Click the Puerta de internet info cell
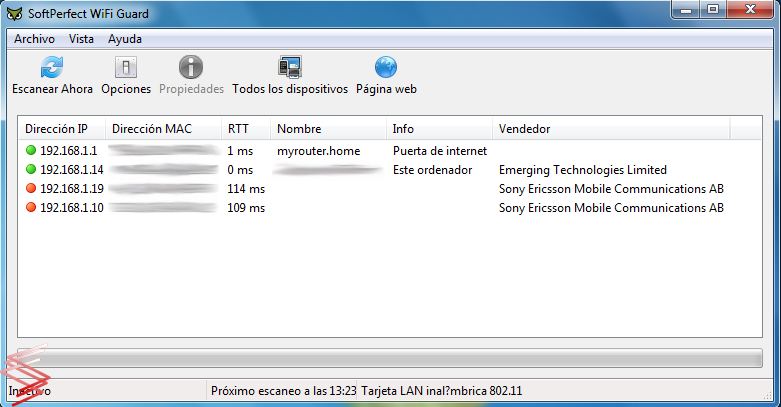This screenshot has width=781, height=407. (440, 151)
